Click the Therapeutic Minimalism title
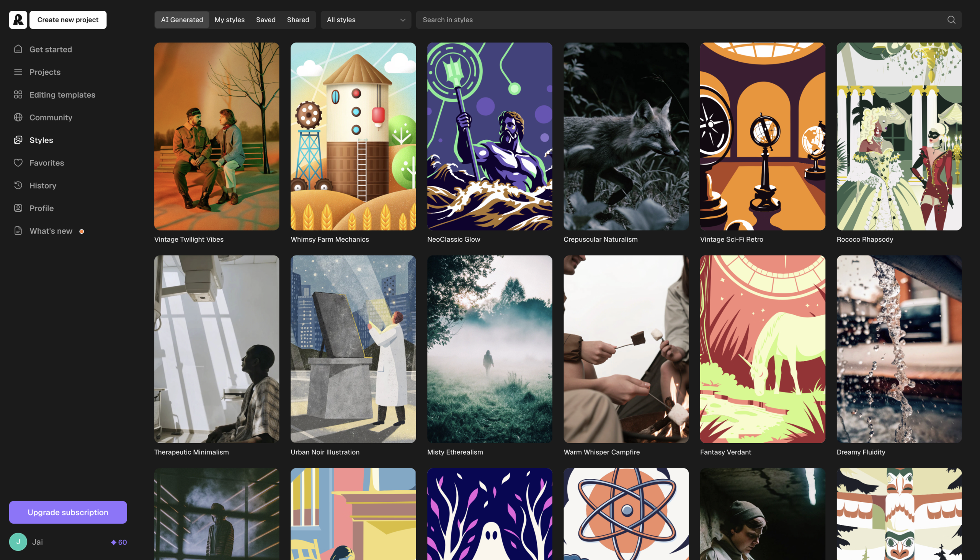The height and width of the screenshot is (560, 980). pyautogui.click(x=191, y=452)
